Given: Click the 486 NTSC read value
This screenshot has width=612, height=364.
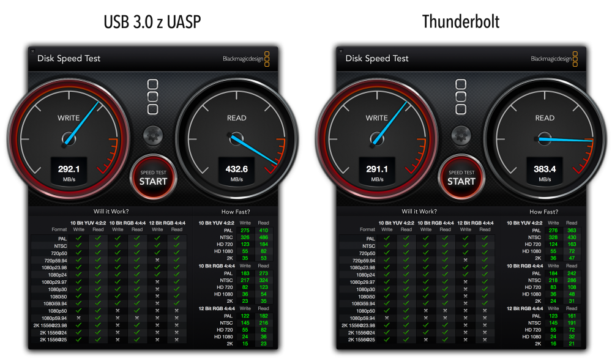Looking at the screenshot, I should point(263,237).
